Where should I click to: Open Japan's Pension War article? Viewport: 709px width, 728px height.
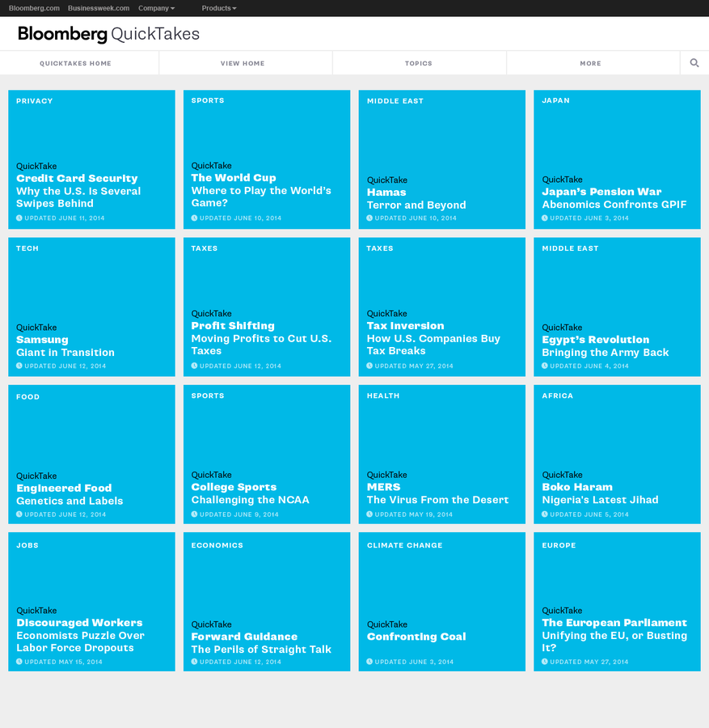[617, 159]
